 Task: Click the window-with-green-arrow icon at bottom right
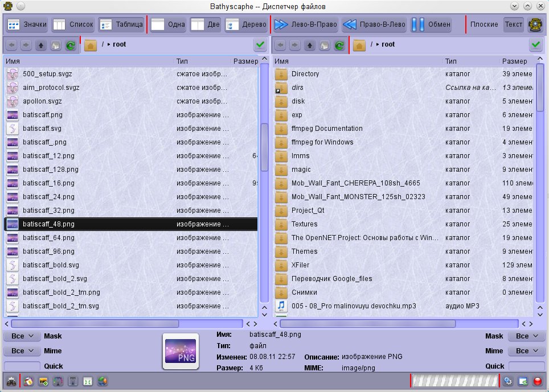(523, 381)
